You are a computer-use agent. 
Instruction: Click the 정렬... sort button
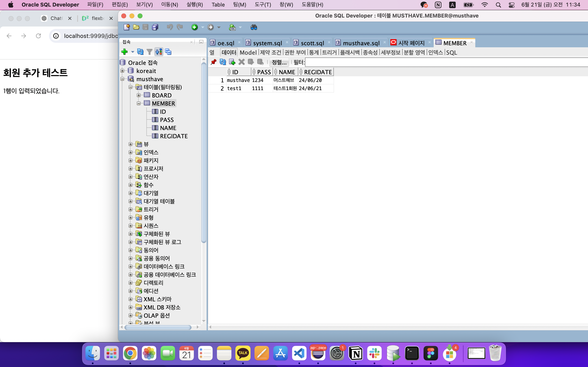point(279,62)
